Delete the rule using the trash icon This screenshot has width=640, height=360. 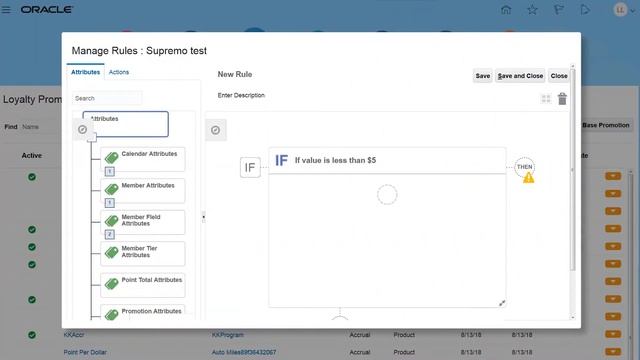tap(562, 98)
